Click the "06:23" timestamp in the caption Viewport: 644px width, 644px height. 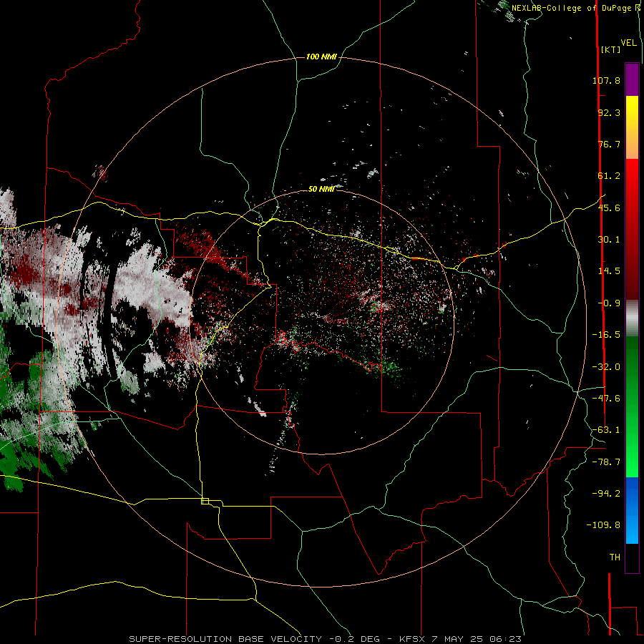tap(507, 639)
